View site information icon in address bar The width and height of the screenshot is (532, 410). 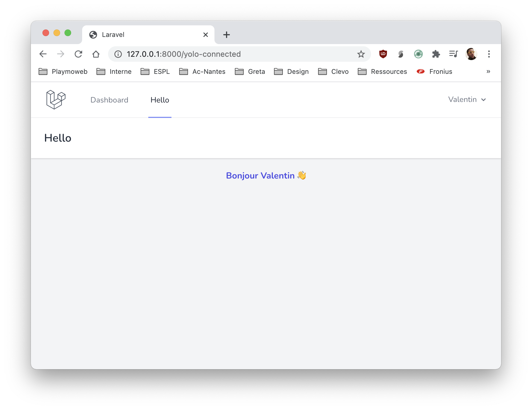point(118,54)
